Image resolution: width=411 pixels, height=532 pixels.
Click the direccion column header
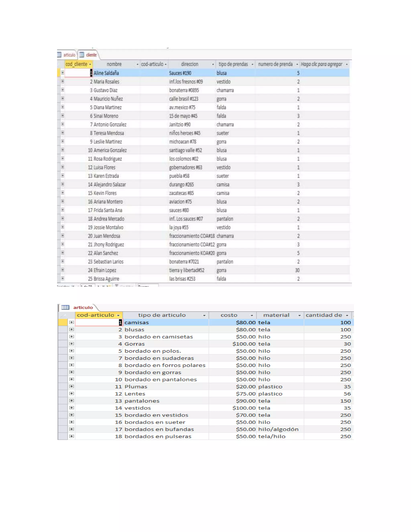click(189, 64)
